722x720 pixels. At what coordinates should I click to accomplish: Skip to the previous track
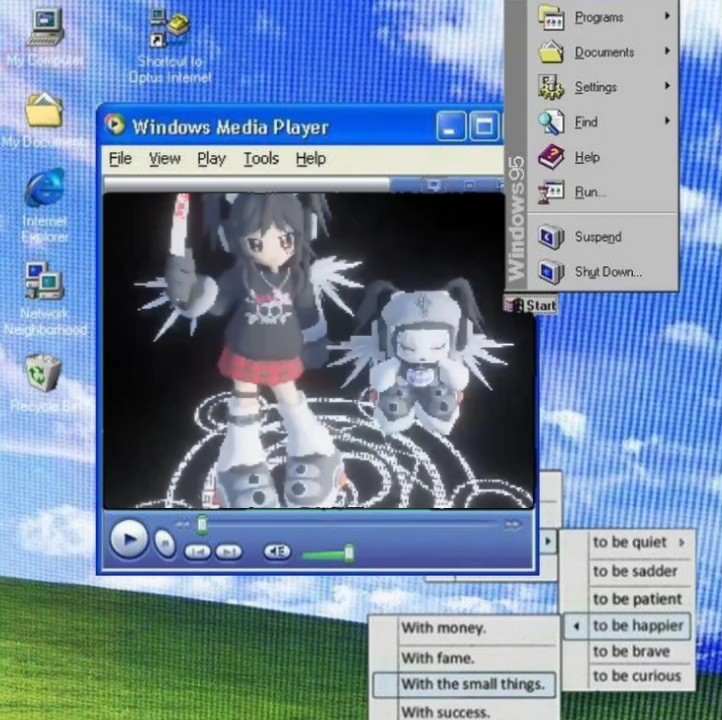coord(198,551)
